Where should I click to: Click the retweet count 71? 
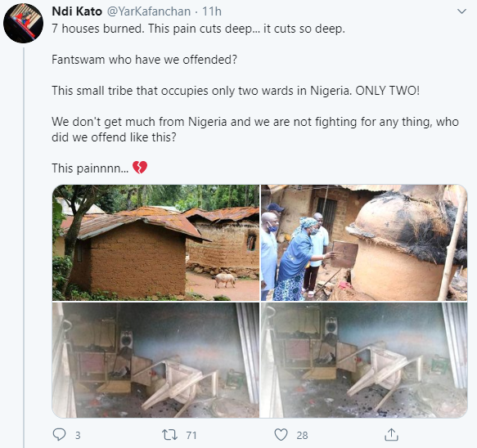coord(191,435)
